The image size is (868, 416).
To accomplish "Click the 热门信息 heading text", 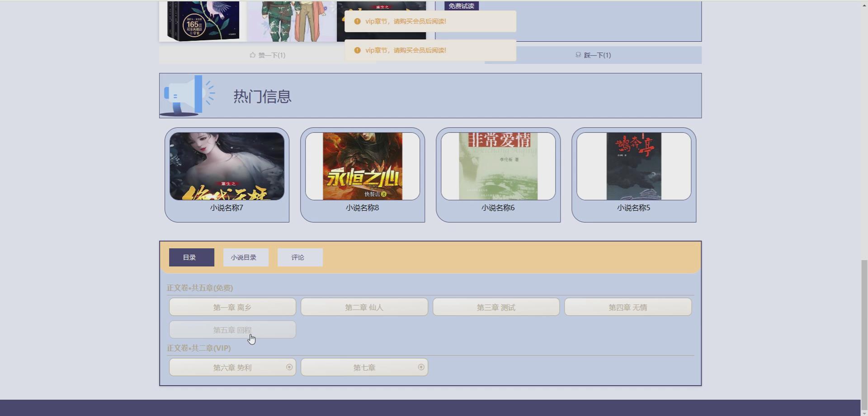I will [x=262, y=96].
